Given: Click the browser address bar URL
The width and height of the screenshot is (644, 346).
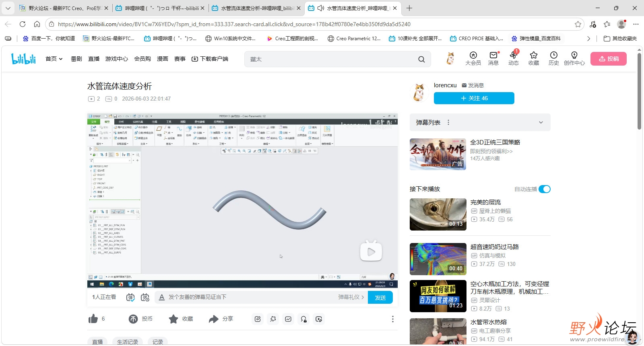Looking at the screenshot, I should (x=234, y=24).
